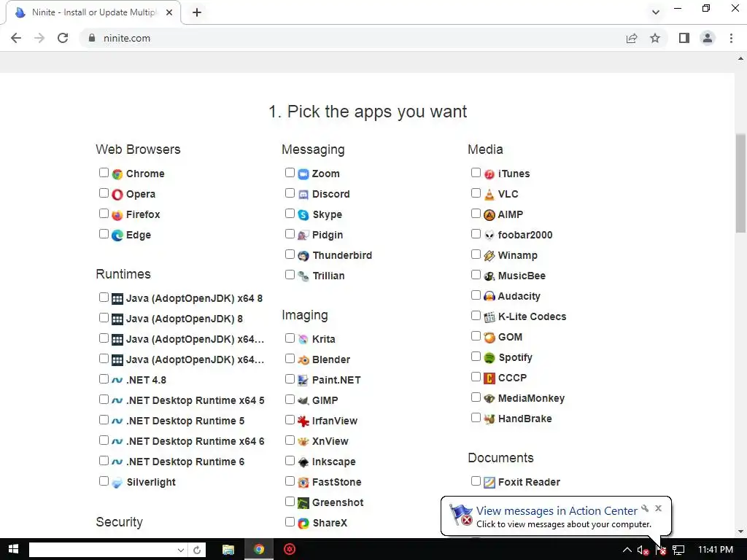Select the Paint.NET checkbox
This screenshot has width=747, height=560.
tap(290, 378)
